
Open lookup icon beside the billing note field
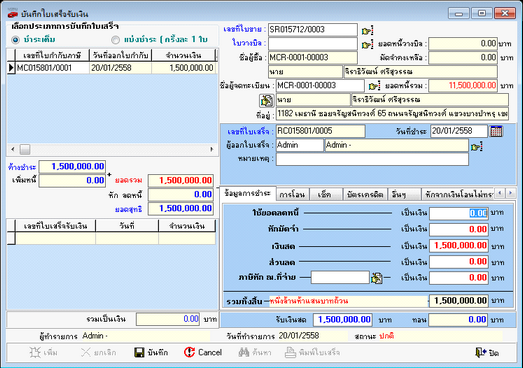coord(367,44)
